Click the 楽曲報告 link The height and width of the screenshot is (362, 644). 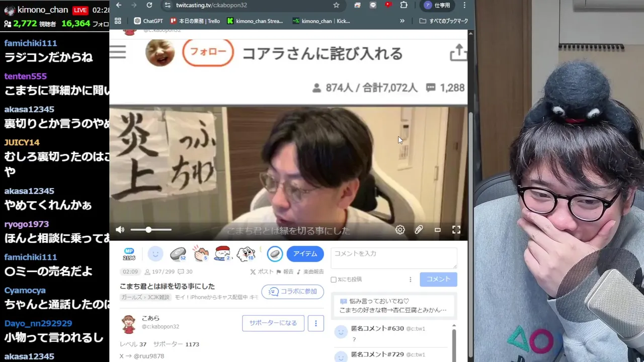(x=310, y=271)
